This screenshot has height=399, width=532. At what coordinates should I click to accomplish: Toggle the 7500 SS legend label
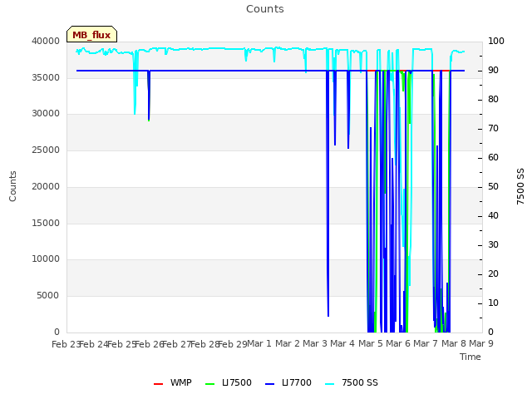(360, 382)
